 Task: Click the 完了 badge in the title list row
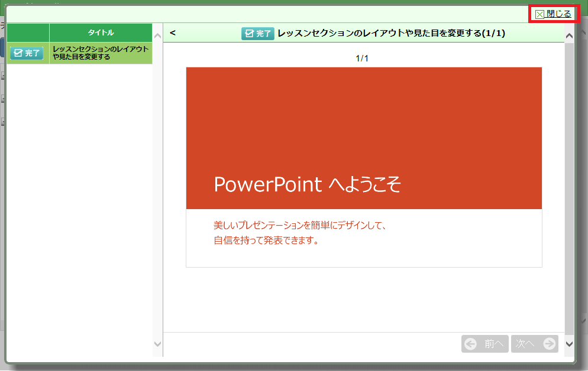pyautogui.click(x=27, y=53)
